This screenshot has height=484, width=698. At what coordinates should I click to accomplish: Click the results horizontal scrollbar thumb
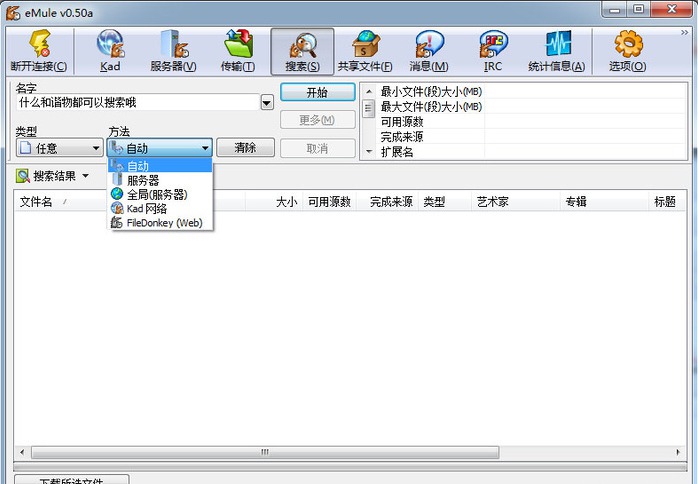[265, 452]
